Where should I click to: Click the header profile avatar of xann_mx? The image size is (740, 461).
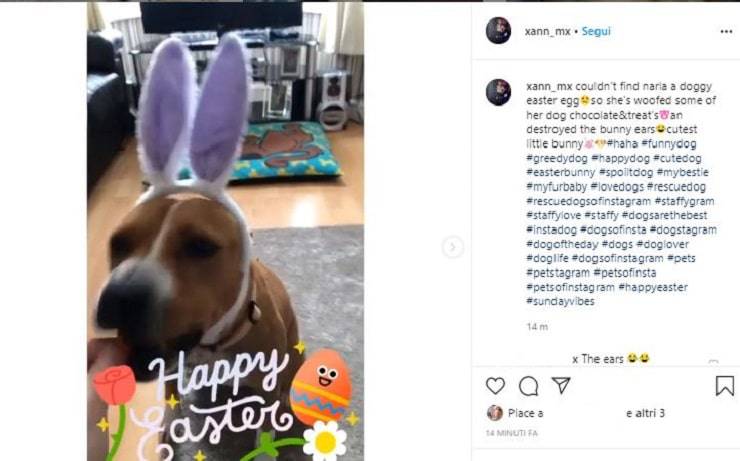498,31
